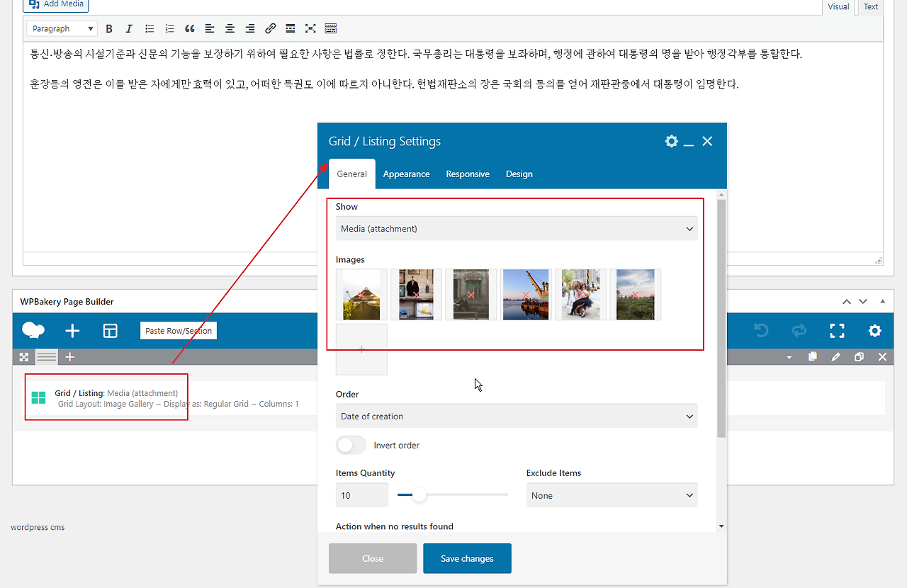Apply bold formatting in the editor toolbar
Image resolution: width=907 pixels, height=588 pixels.
tap(109, 29)
